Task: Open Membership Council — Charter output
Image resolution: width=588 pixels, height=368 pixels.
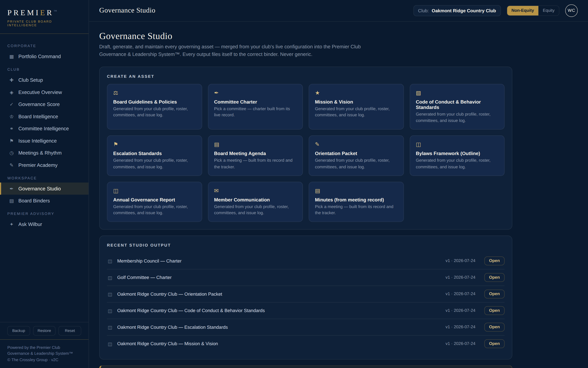Action: coord(494,261)
